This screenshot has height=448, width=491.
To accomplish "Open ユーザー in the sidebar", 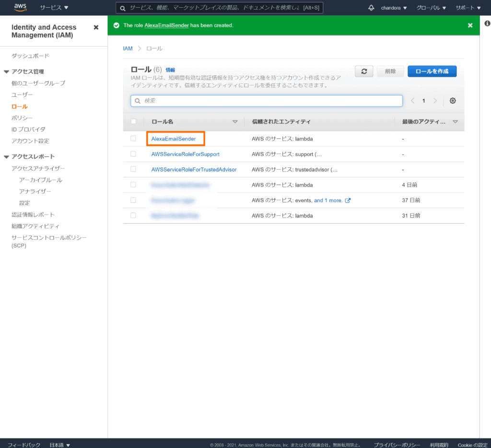I will pos(22,94).
